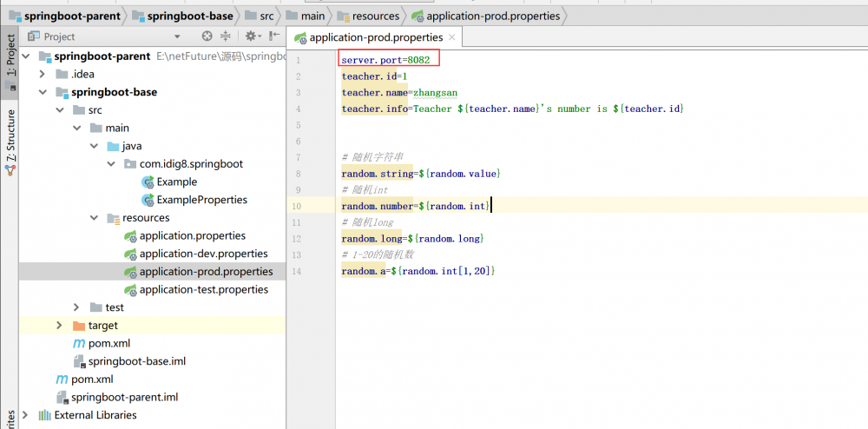The image size is (868, 429).
Task: Close the application-prod.properties tab
Action: 453,37
